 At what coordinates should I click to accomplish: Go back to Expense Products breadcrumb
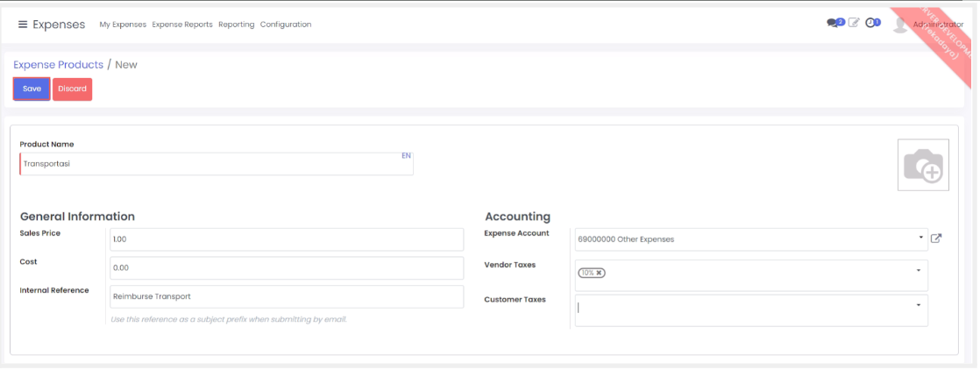pyautogui.click(x=58, y=65)
